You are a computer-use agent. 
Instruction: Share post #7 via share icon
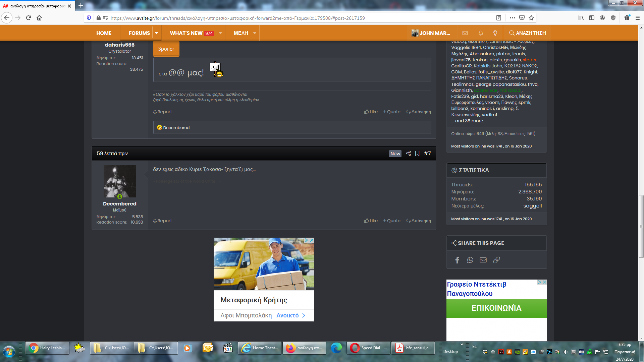[408, 154]
